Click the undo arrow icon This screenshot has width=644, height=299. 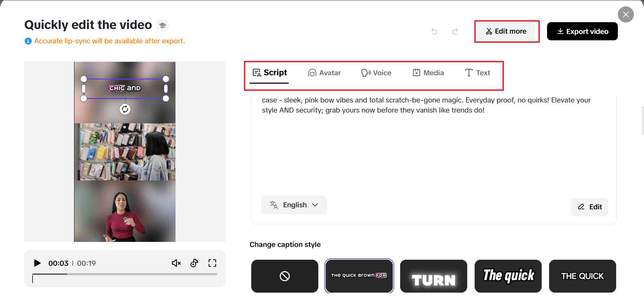click(x=434, y=32)
